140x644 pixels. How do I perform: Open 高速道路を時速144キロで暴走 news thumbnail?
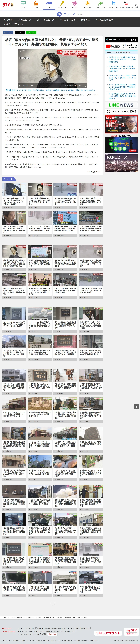point(14,190)
